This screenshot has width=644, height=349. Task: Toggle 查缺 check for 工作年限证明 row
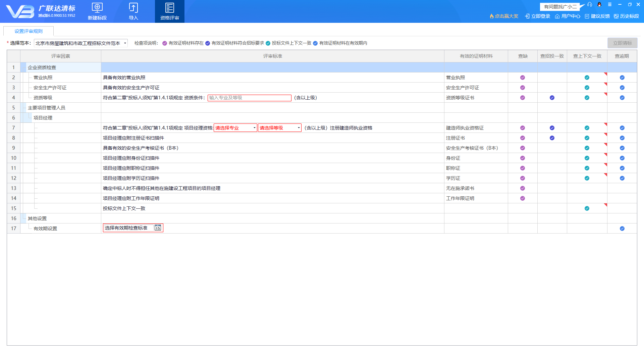(523, 198)
